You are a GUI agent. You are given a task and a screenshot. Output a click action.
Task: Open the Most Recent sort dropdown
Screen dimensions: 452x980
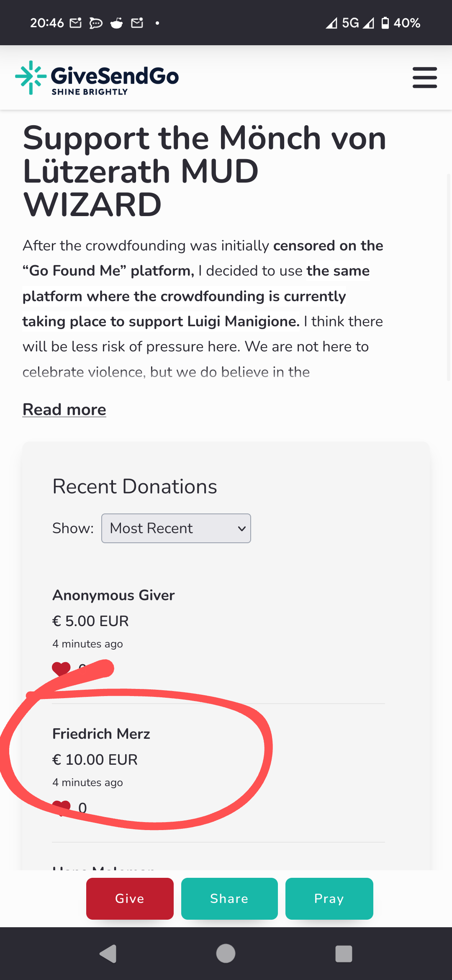click(x=176, y=528)
